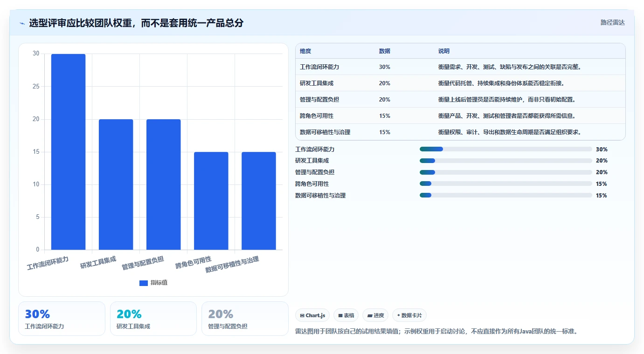Click the x-axis label 跨角色可用性
This screenshot has height=354, width=644.
(x=193, y=263)
